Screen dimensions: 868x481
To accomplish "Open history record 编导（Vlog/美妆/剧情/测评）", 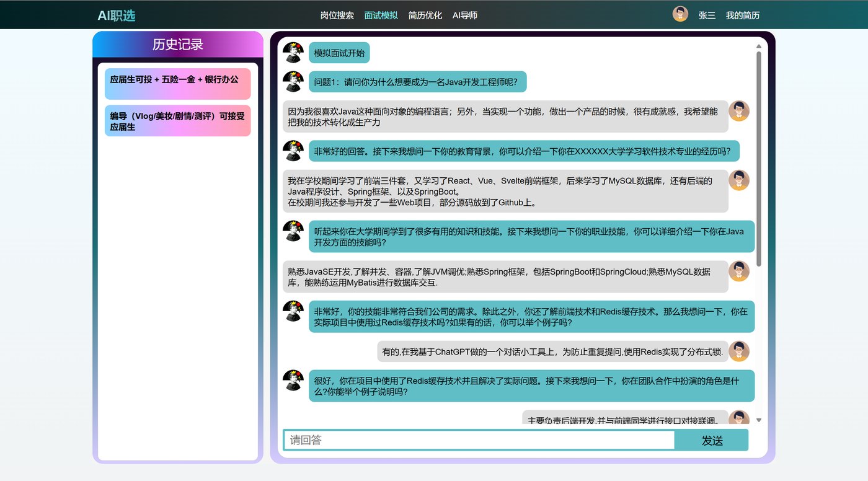I will (x=177, y=121).
